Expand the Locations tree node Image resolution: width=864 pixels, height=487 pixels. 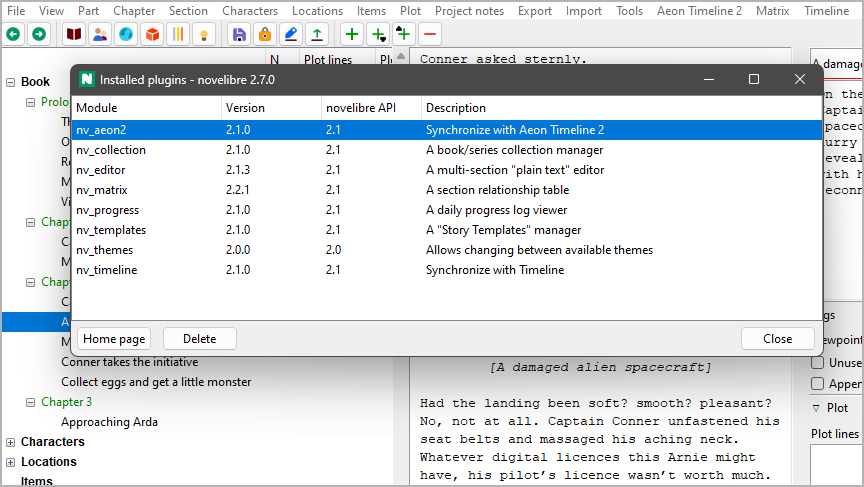(x=11, y=462)
